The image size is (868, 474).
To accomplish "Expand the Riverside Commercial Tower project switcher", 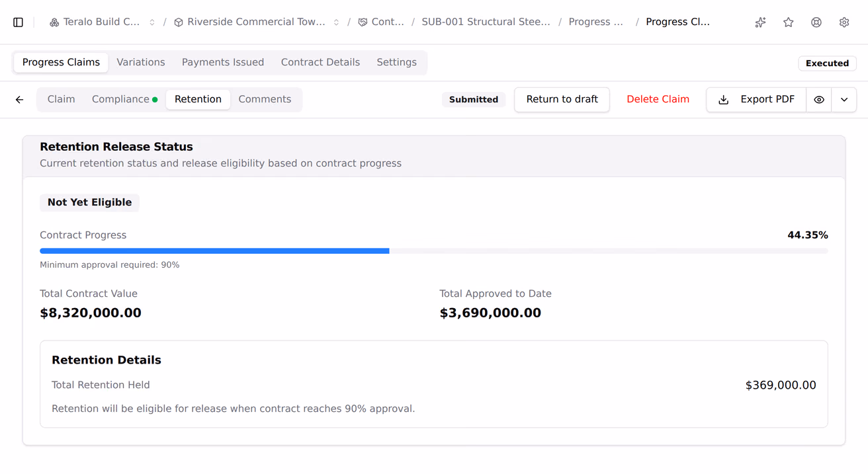I will (336, 22).
